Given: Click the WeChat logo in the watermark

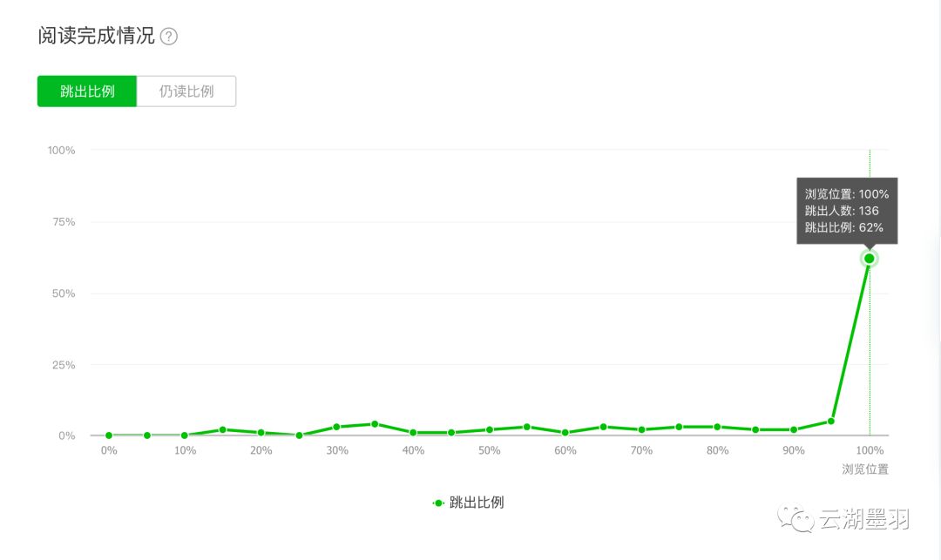Looking at the screenshot, I should click(796, 520).
